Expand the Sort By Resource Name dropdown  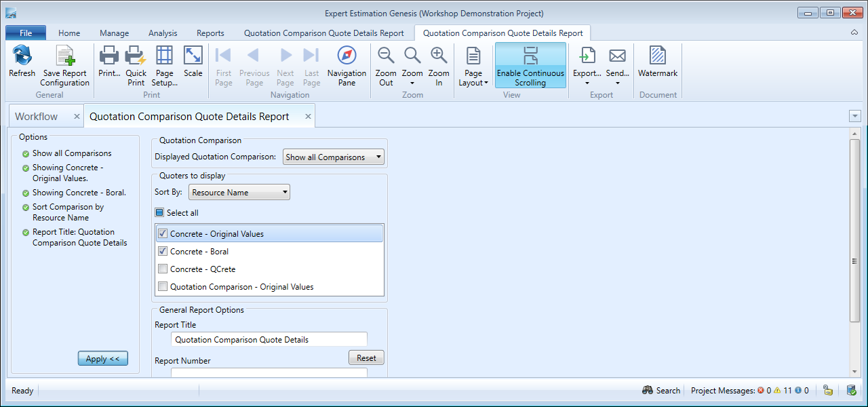tap(239, 193)
